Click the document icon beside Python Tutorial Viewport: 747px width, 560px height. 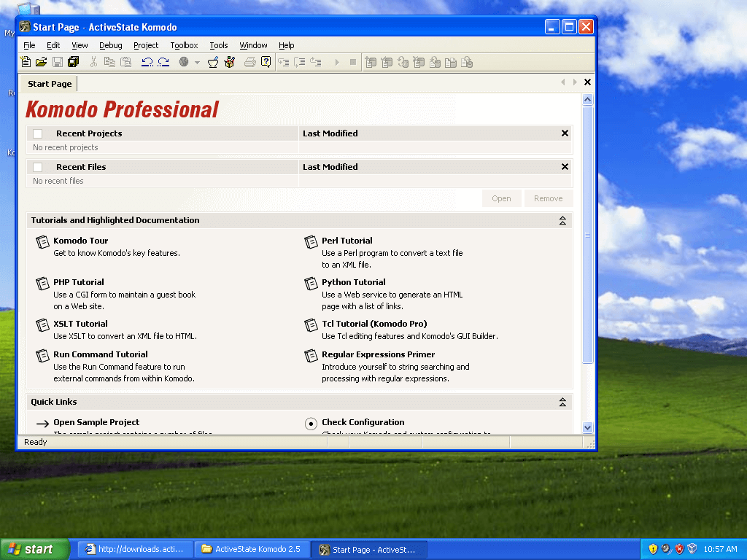311,284
